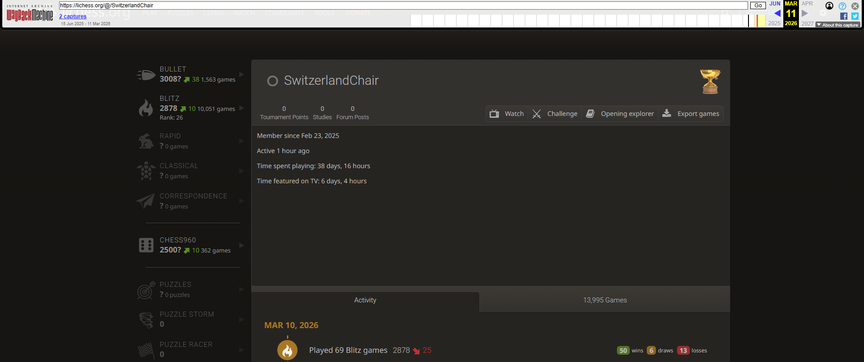Expand the Bullet stats arrow

click(241, 74)
